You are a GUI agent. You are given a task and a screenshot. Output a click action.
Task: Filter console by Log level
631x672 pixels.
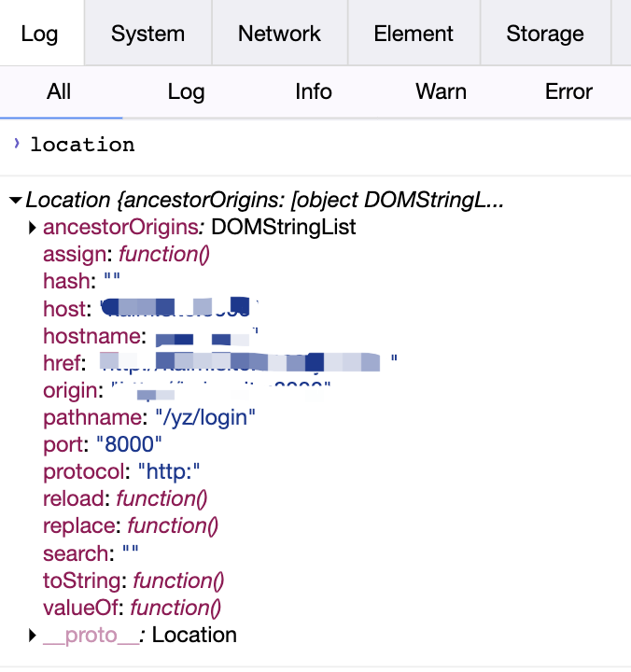tap(186, 91)
